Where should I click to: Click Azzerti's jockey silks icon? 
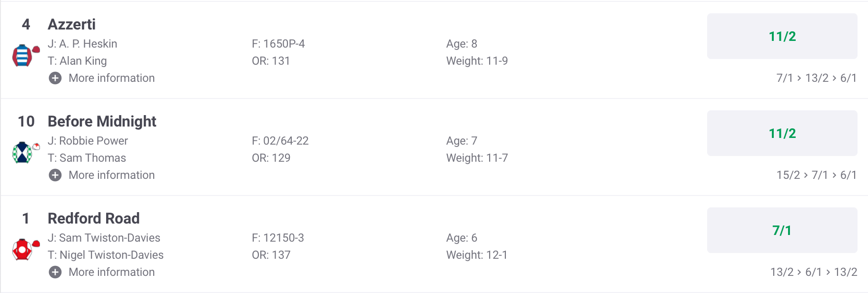[x=23, y=55]
